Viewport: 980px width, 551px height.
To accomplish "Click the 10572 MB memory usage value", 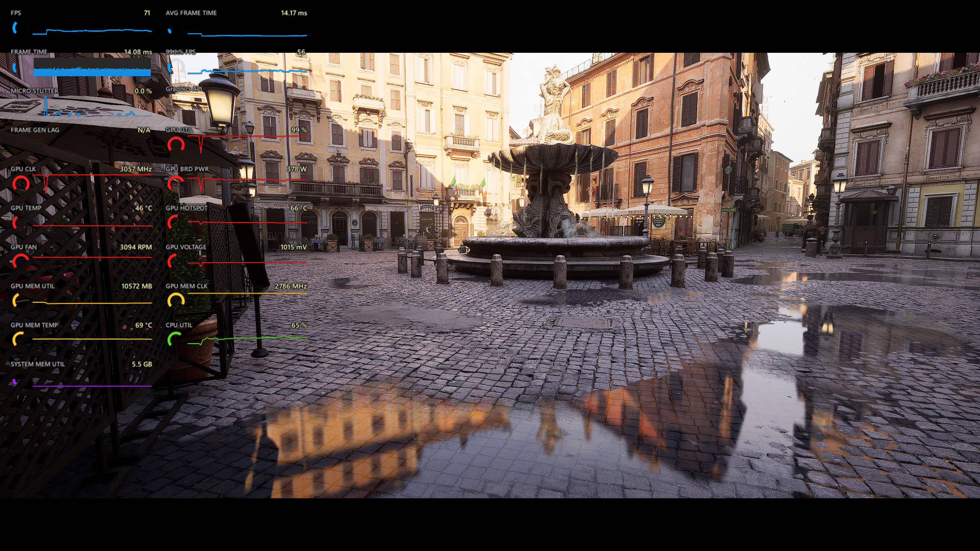I will [x=136, y=286].
